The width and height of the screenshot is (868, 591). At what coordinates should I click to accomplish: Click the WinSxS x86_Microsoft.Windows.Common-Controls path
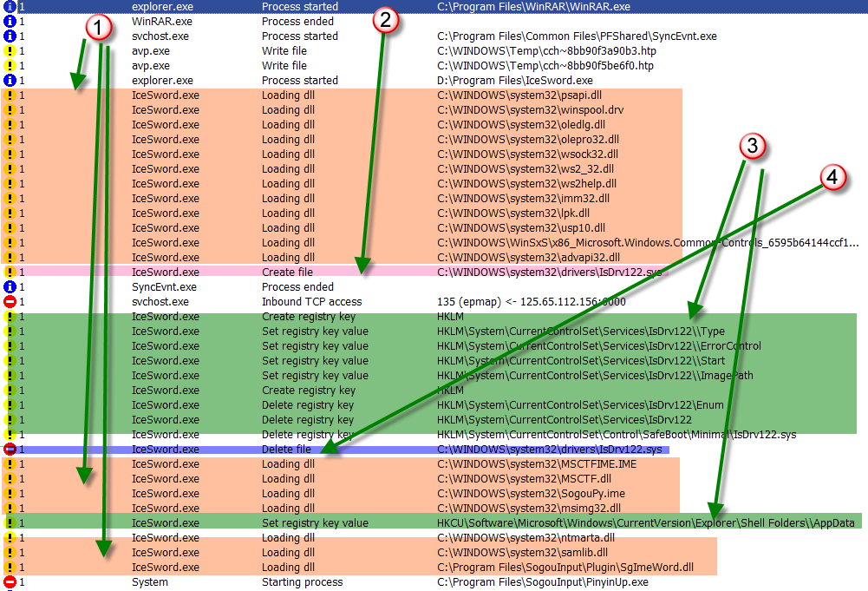click(x=648, y=243)
